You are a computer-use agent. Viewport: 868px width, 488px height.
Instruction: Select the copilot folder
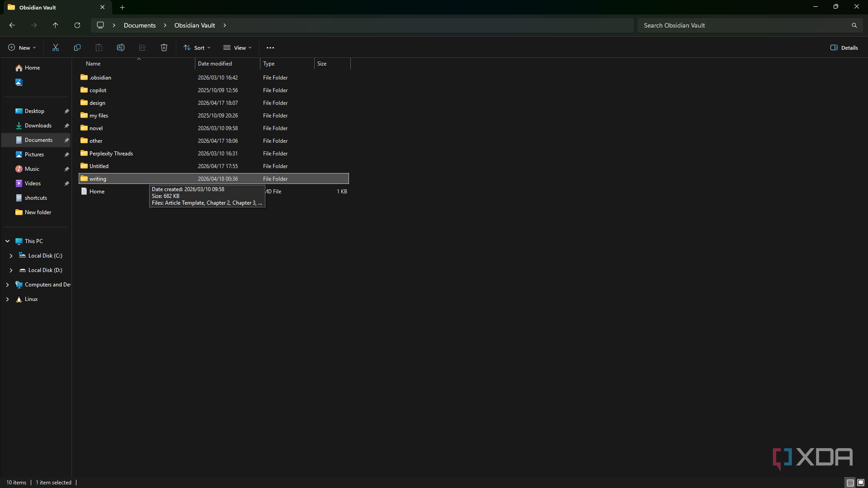pos(214,90)
